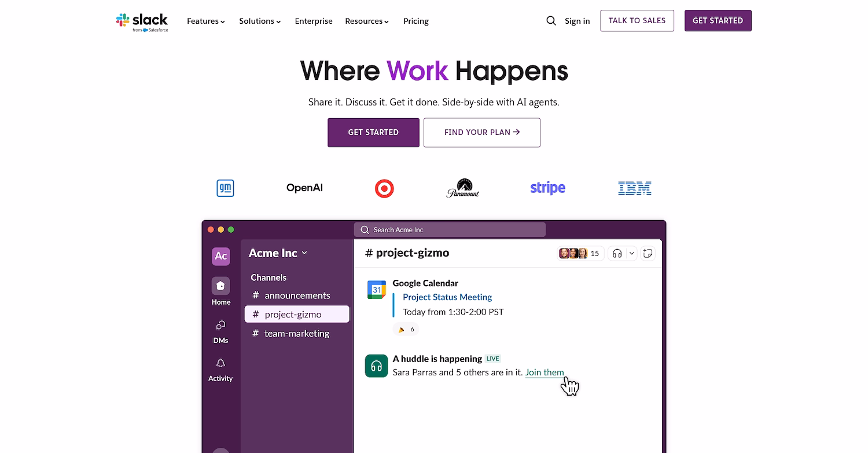This screenshot has height=453, width=868.
Task: Click the Paramount logo
Action: 463,188
